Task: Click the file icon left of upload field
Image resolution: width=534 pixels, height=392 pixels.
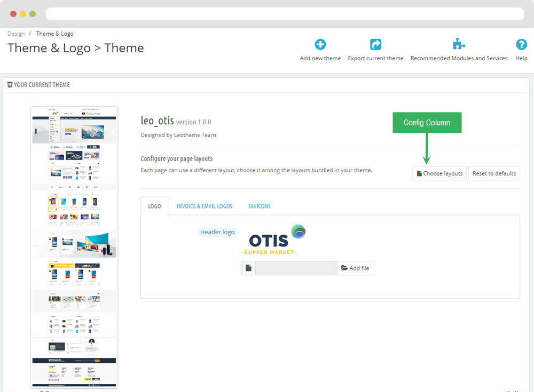Action: tap(248, 268)
